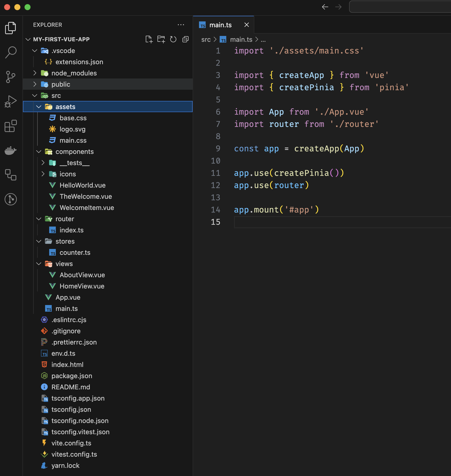Viewport: 451px width, 476px height.
Task: Click the top command center search field
Action: (x=400, y=7)
